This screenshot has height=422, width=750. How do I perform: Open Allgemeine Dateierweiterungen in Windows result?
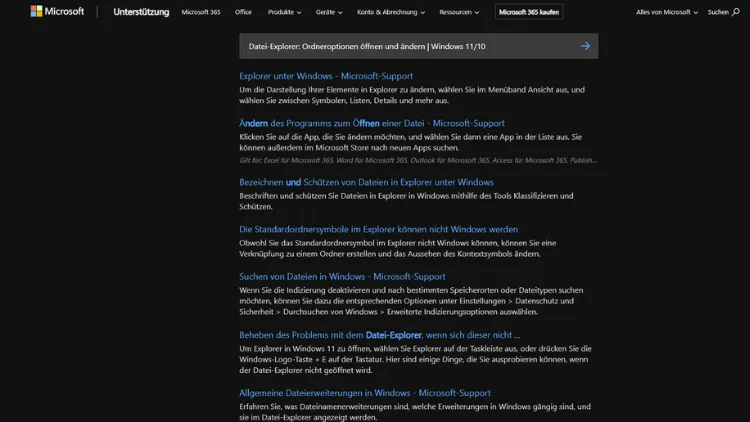pyautogui.click(x=364, y=393)
